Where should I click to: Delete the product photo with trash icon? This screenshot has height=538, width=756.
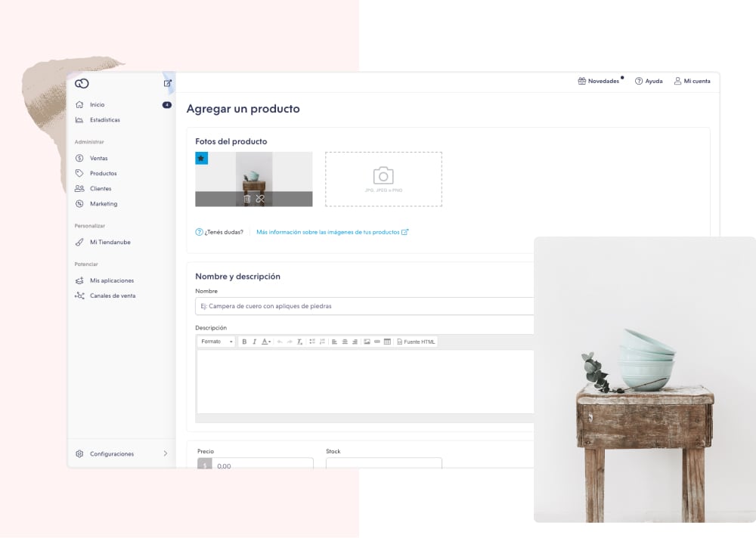(x=246, y=199)
